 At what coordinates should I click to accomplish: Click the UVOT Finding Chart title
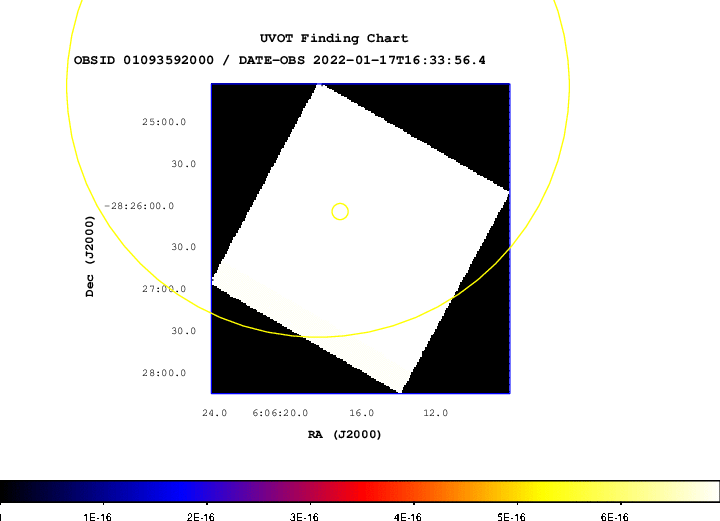tap(334, 38)
